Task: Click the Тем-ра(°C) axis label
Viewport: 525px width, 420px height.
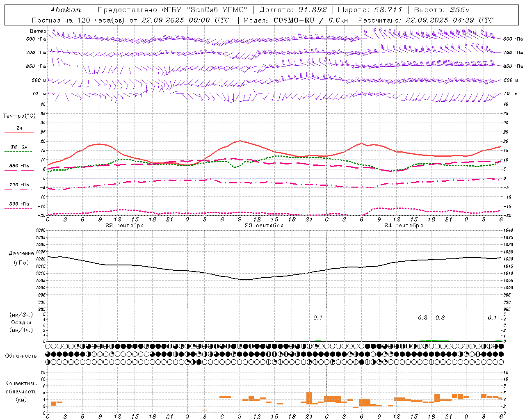Action: (x=19, y=116)
